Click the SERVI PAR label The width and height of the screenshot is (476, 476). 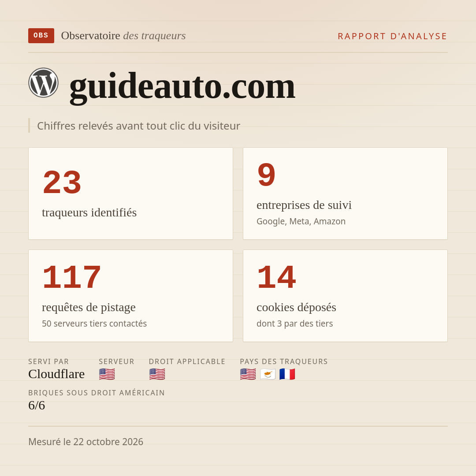pyautogui.click(x=48, y=361)
